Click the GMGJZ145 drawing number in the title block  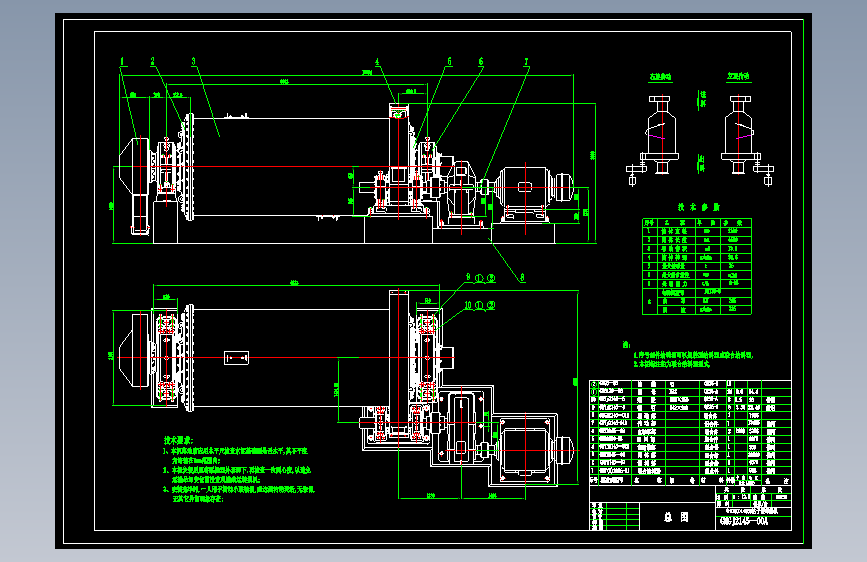pyautogui.click(x=744, y=522)
